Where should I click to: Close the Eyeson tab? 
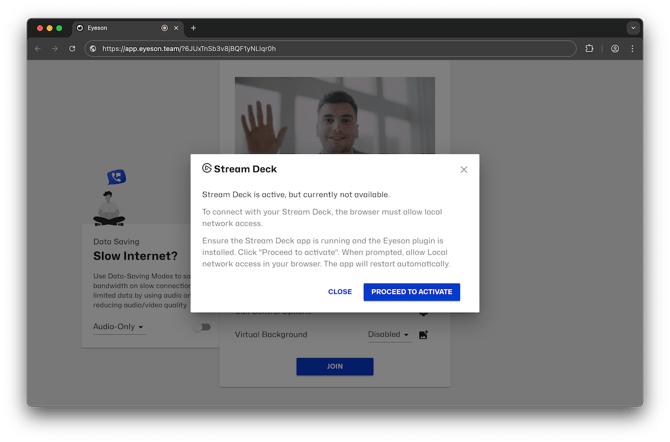click(x=176, y=28)
